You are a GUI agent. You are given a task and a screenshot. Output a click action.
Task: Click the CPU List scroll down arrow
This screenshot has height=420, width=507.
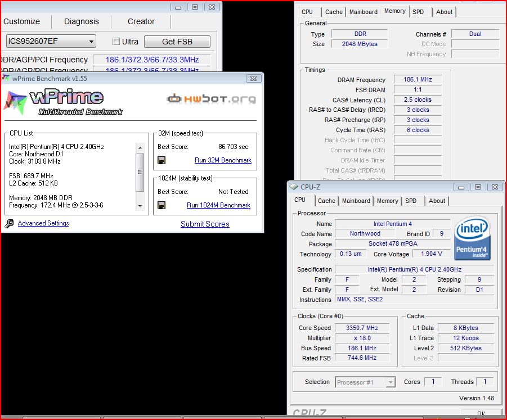click(x=140, y=206)
